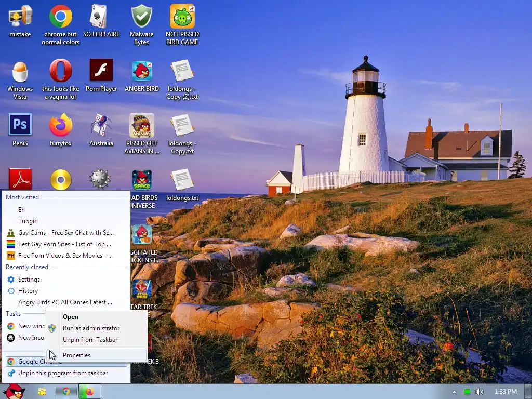The width and height of the screenshot is (532, 399).
Task: Choose 'Open' in the context menu
Action: point(97,316)
